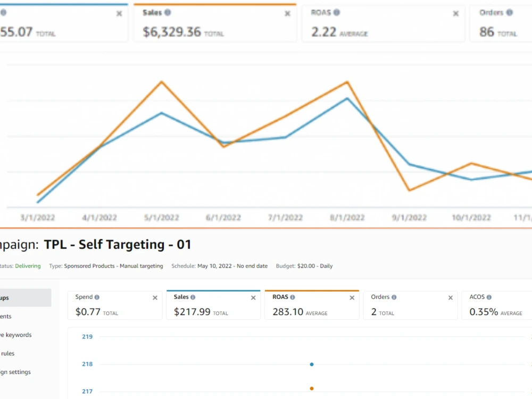This screenshot has width=532, height=399.
Task: Click the info icon next to ACOS
Action: [x=489, y=297]
